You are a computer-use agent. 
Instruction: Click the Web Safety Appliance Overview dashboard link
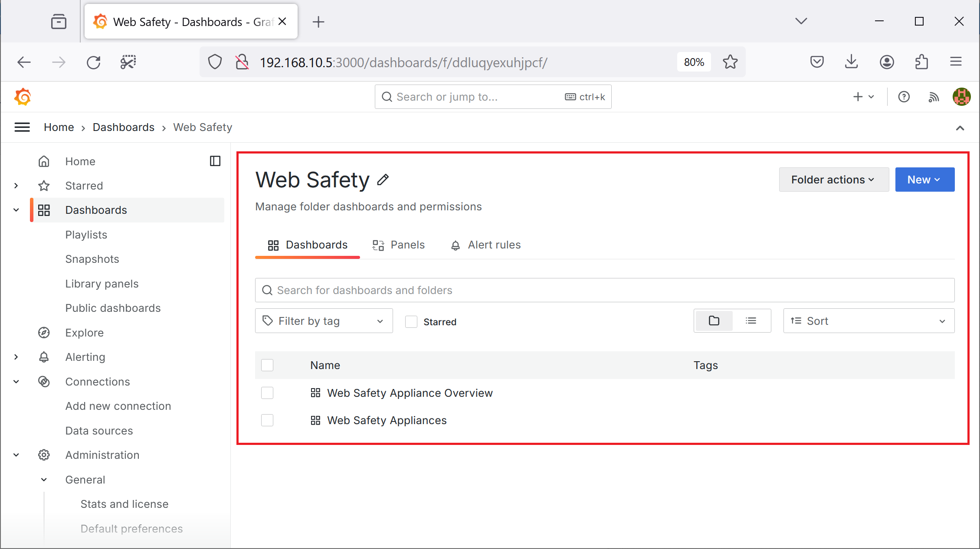[409, 393]
